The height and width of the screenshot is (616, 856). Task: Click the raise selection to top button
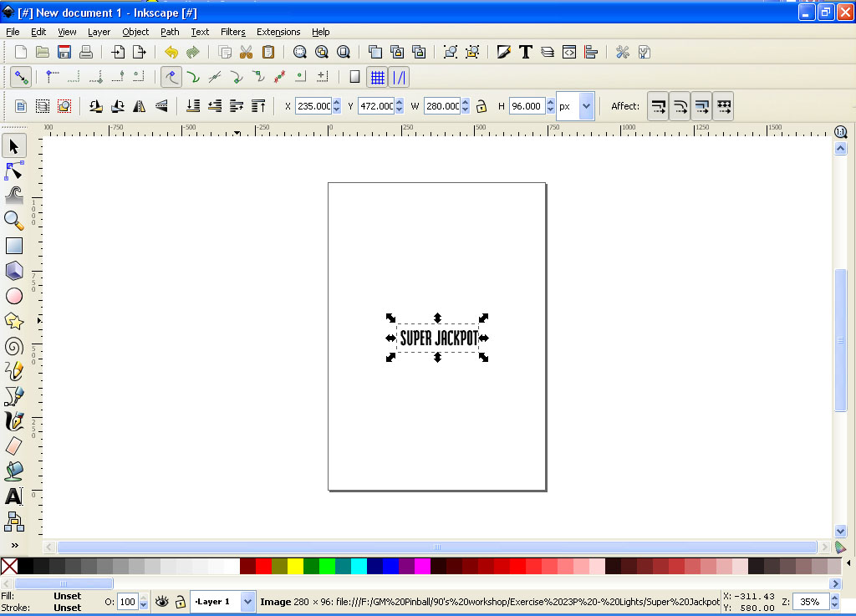258,106
